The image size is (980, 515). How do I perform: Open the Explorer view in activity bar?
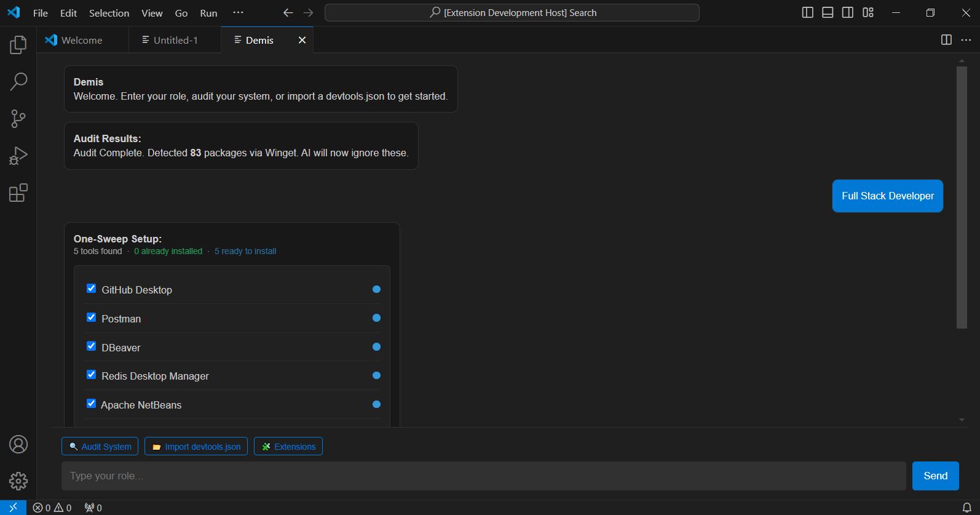18,44
